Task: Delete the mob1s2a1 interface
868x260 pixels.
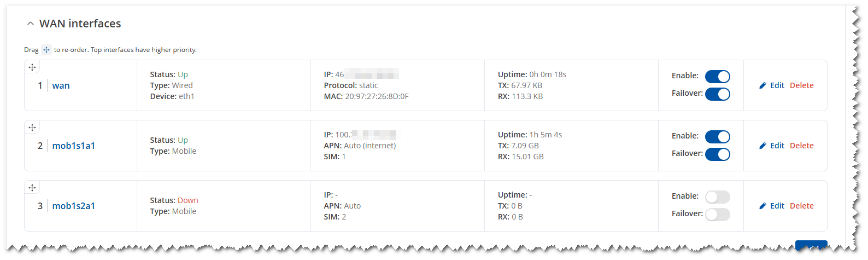Action: coord(802,206)
